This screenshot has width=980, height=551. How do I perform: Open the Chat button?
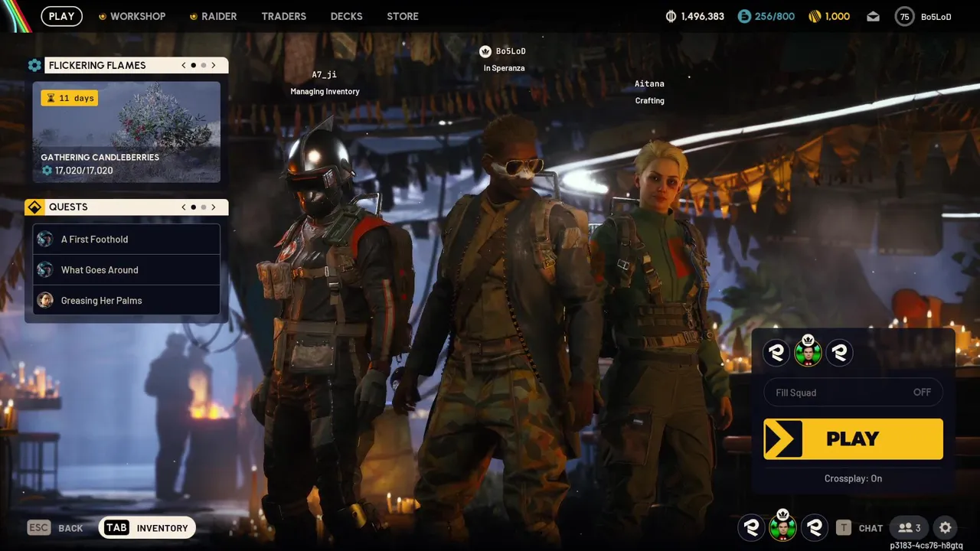871,528
